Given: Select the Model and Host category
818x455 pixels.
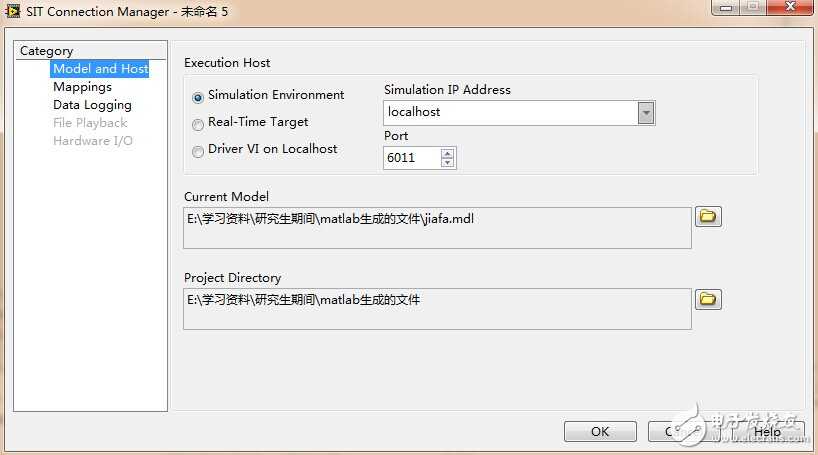Looking at the screenshot, I should [x=100, y=69].
